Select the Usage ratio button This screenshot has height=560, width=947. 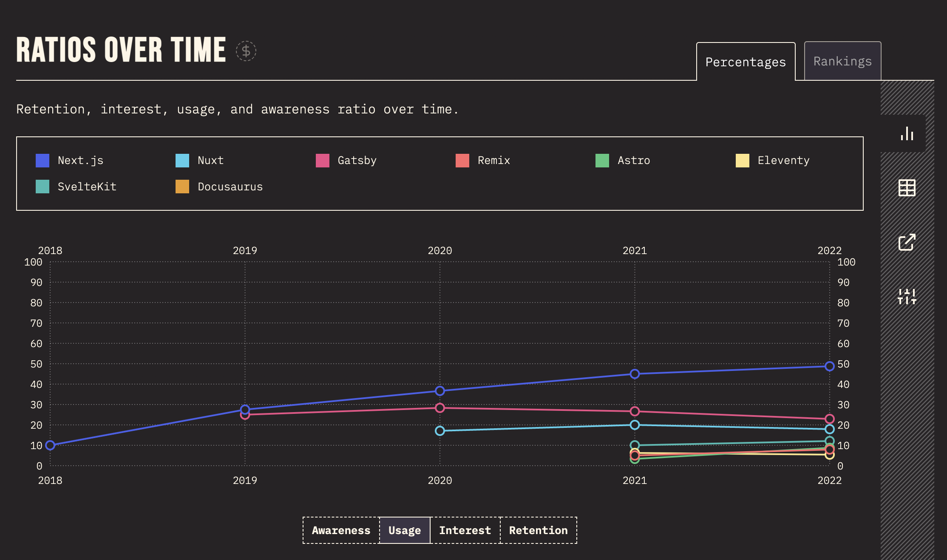[x=405, y=530]
